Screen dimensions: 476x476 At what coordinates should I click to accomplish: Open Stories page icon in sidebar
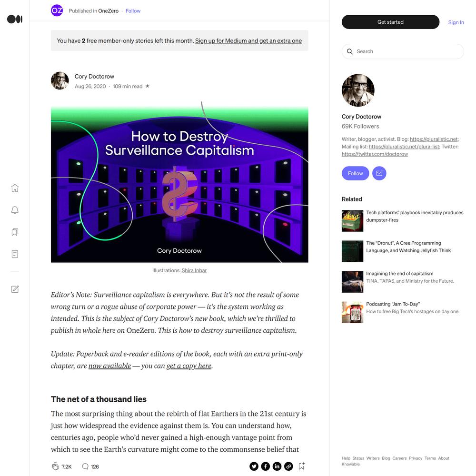pyautogui.click(x=15, y=254)
